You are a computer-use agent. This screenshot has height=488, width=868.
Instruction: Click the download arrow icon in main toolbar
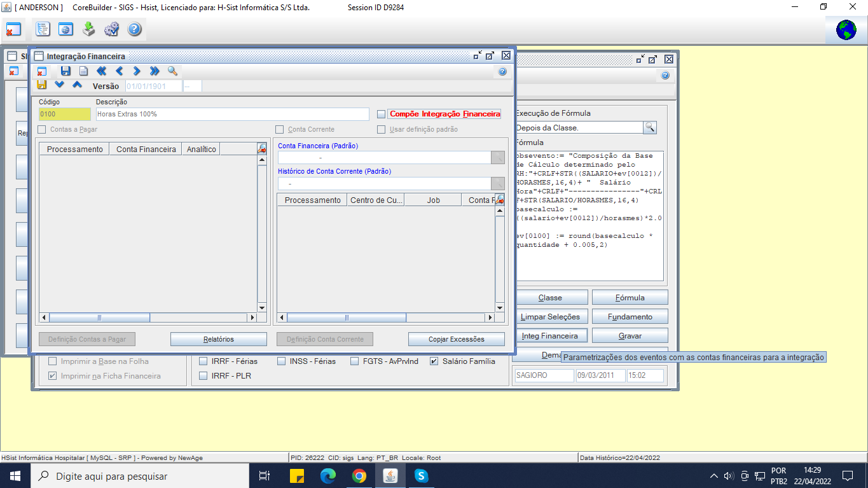[88, 29]
